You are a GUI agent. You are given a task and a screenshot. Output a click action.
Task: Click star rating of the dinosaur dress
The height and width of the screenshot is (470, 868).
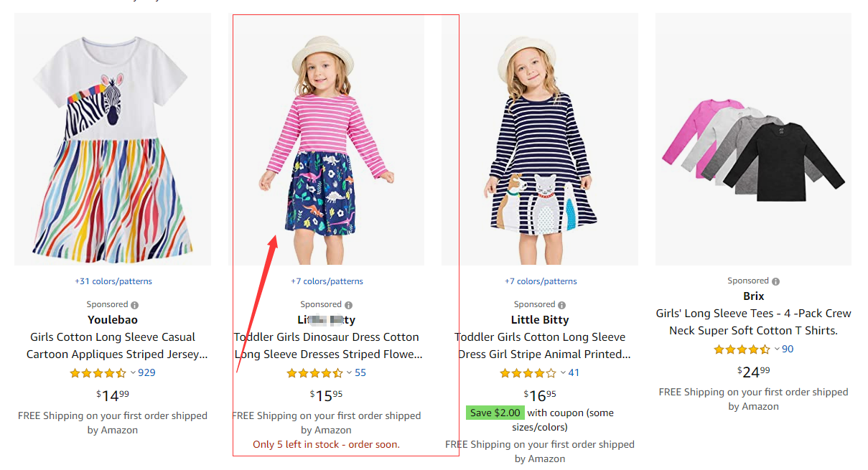(x=314, y=373)
